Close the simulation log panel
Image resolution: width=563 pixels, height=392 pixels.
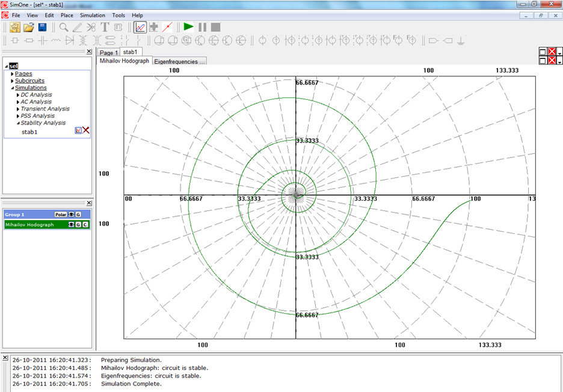[x=5, y=358]
